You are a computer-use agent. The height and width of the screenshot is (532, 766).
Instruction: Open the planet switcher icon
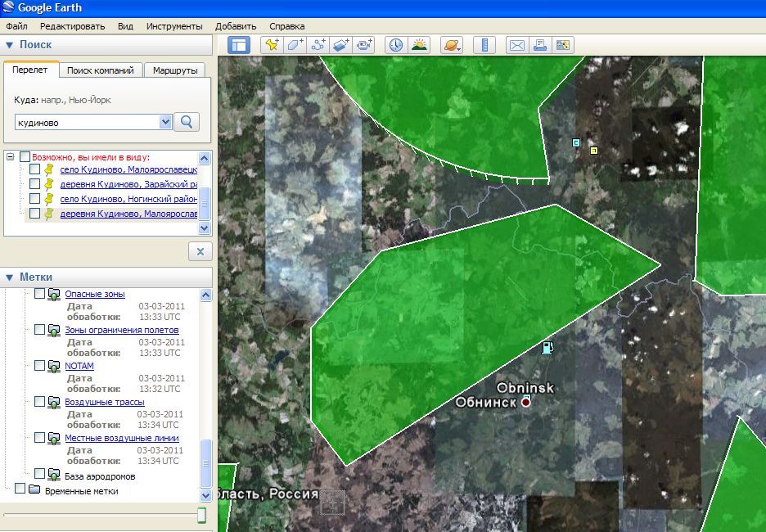point(452,46)
